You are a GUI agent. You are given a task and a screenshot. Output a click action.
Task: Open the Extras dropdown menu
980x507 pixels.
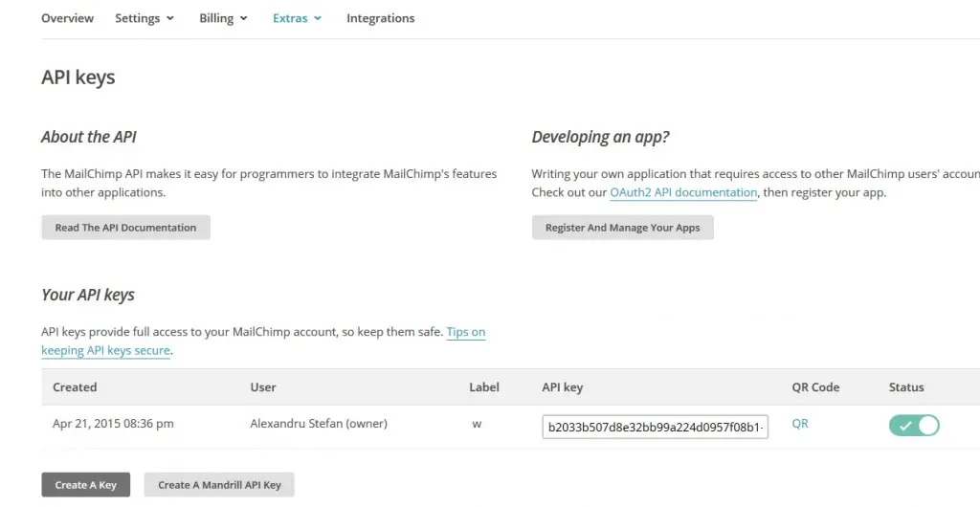point(297,18)
